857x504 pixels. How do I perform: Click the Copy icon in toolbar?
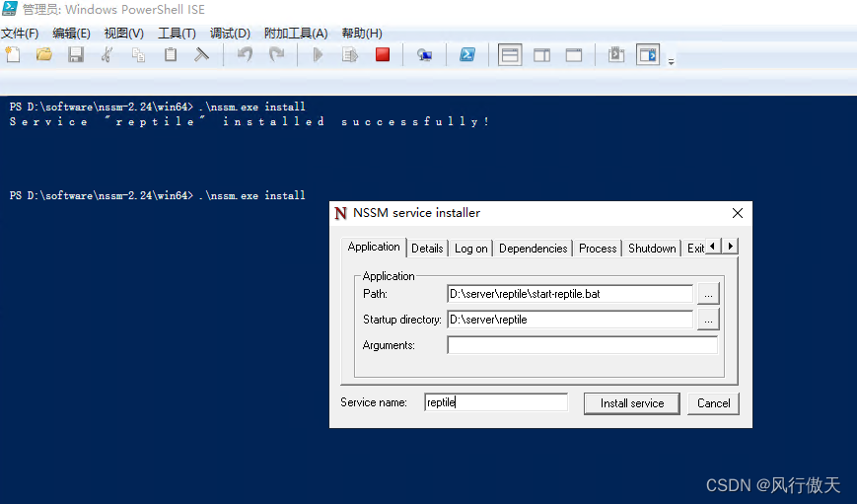tap(139, 54)
